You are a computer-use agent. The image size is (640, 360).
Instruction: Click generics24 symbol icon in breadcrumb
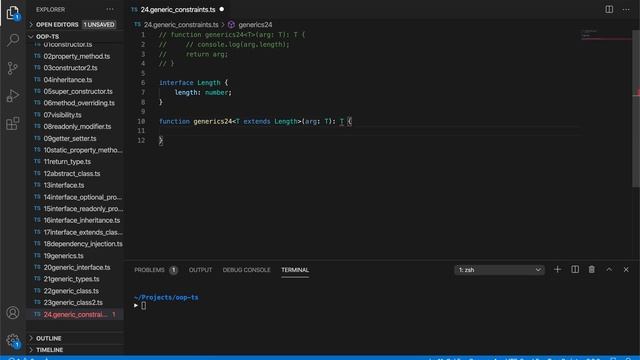point(231,24)
